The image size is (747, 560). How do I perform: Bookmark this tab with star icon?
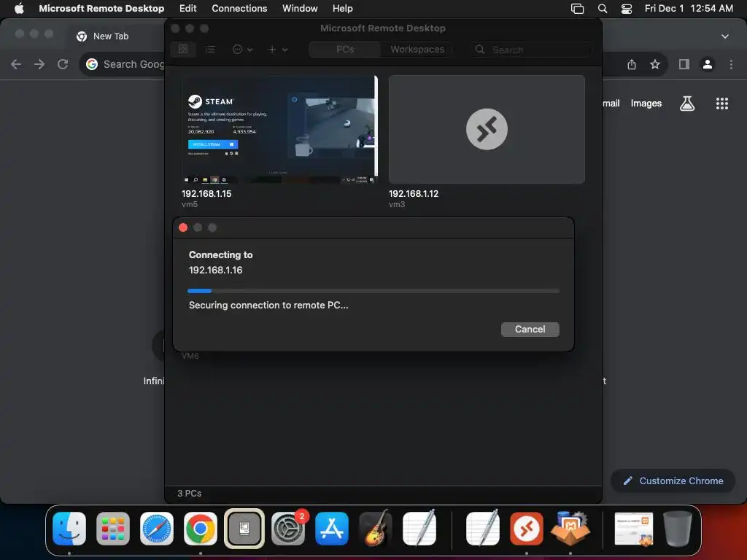click(655, 64)
